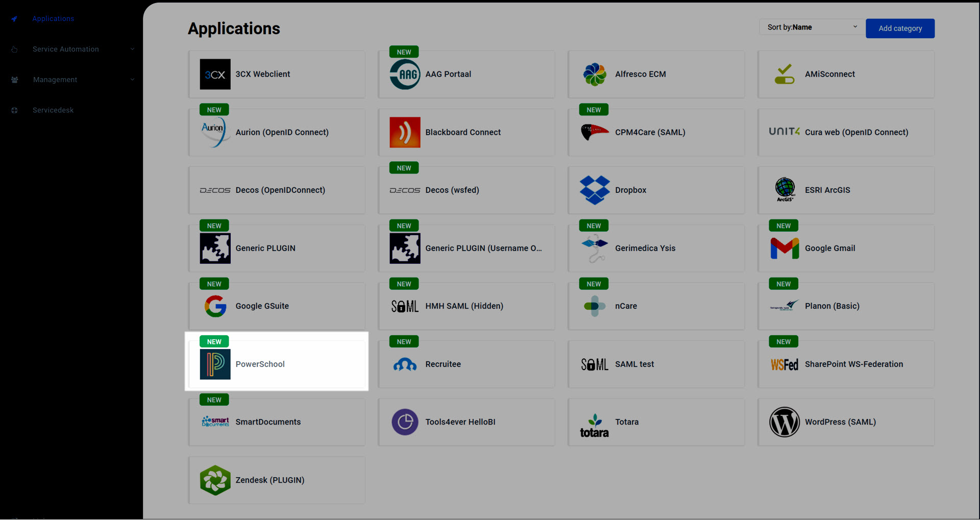Click the Zendesk (PLUGIN) label
The height and width of the screenshot is (520, 980).
tap(269, 480)
